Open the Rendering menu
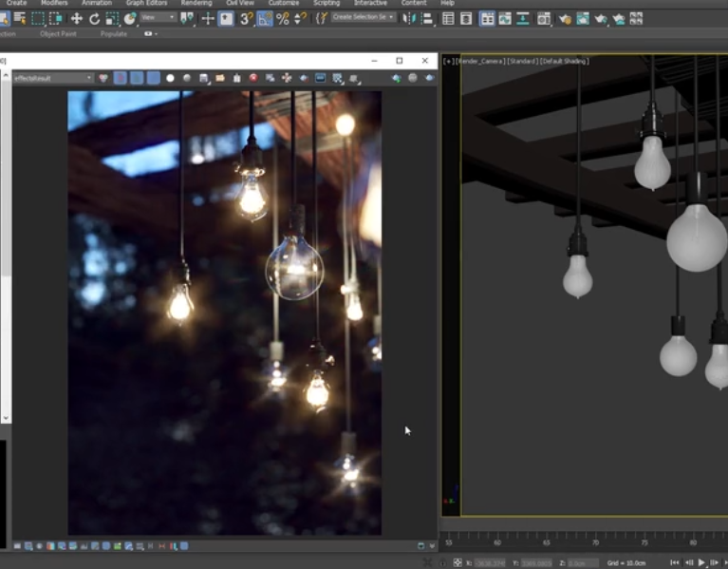Image resolution: width=728 pixels, height=569 pixels. pos(196,3)
